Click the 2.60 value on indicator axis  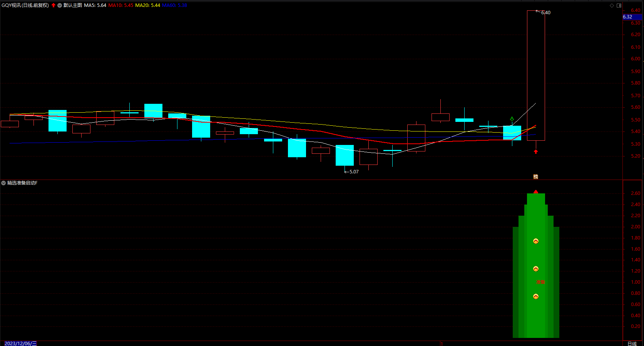pyautogui.click(x=636, y=193)
